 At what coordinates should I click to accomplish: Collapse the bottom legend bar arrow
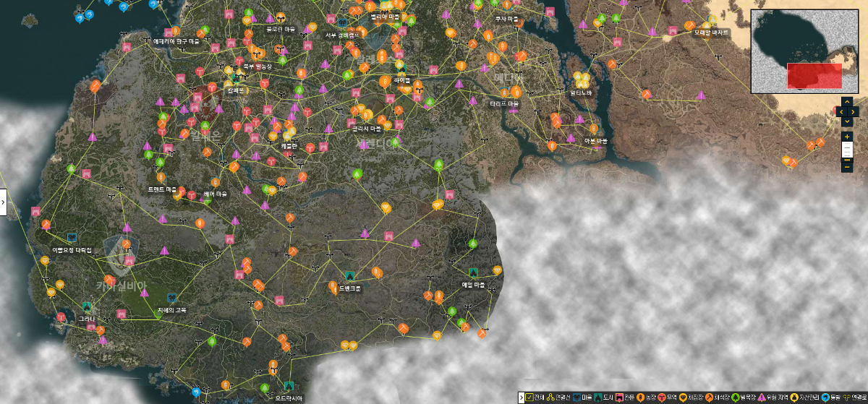(x=520, y=397)
